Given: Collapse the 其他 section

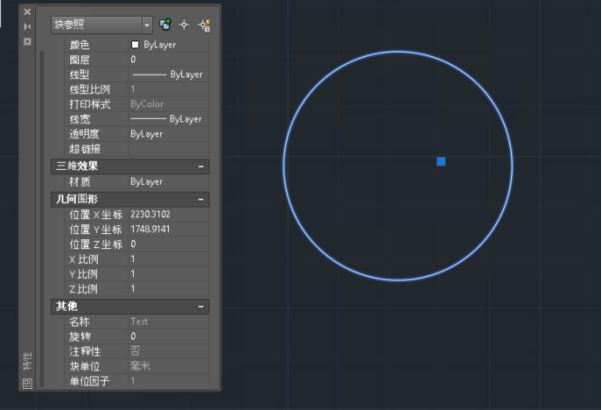Looking at the screenshot, I should coord(200,306).
